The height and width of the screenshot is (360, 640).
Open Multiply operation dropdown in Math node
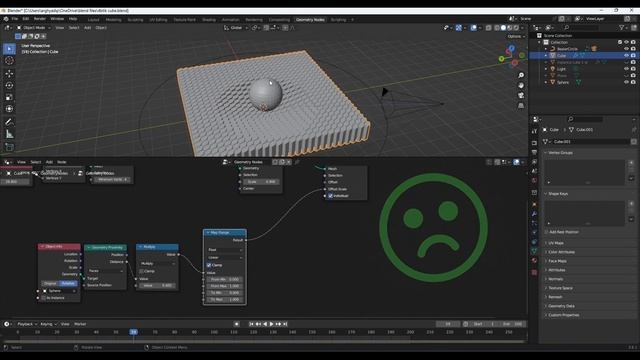tap(157, 264)
